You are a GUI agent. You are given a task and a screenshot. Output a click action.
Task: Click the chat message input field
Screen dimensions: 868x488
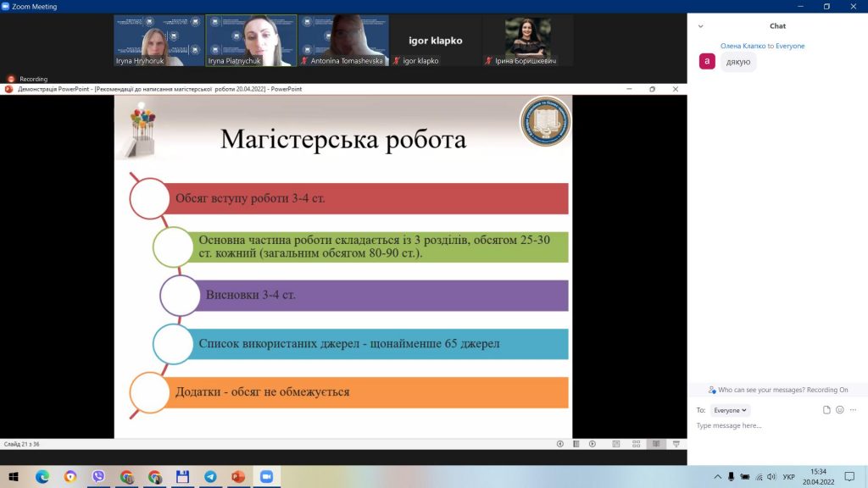click(777, 425)
